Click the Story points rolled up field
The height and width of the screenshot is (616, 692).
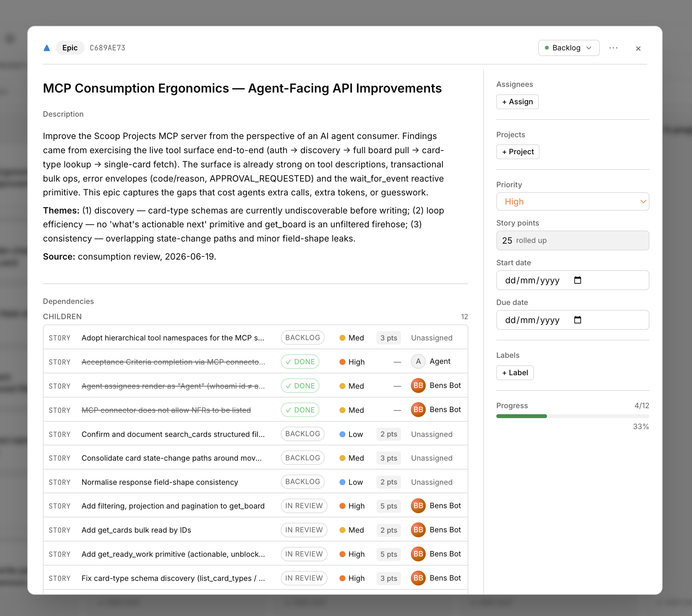(573, 240)
